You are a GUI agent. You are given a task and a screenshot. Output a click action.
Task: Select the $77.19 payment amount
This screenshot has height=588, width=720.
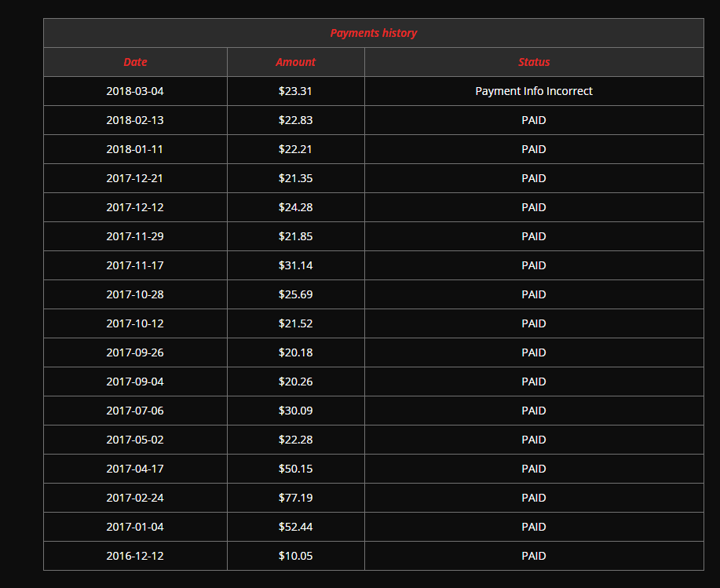tap(295, 498)
